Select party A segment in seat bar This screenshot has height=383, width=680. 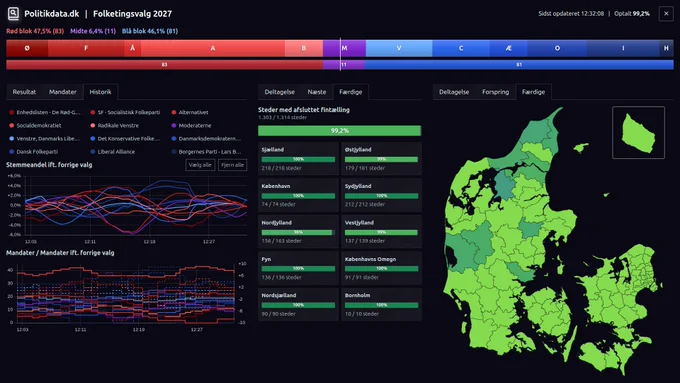[x=212, y=48]
